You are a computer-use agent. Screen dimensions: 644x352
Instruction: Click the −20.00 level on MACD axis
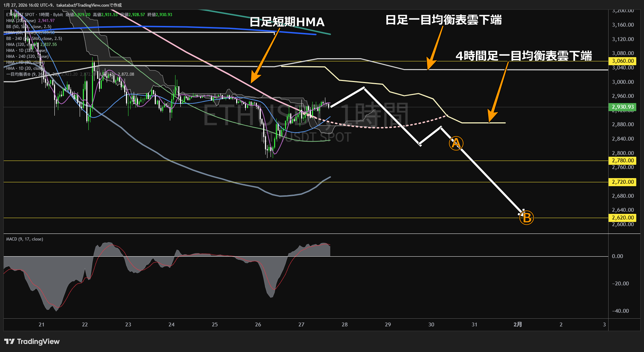pos(620,284)
